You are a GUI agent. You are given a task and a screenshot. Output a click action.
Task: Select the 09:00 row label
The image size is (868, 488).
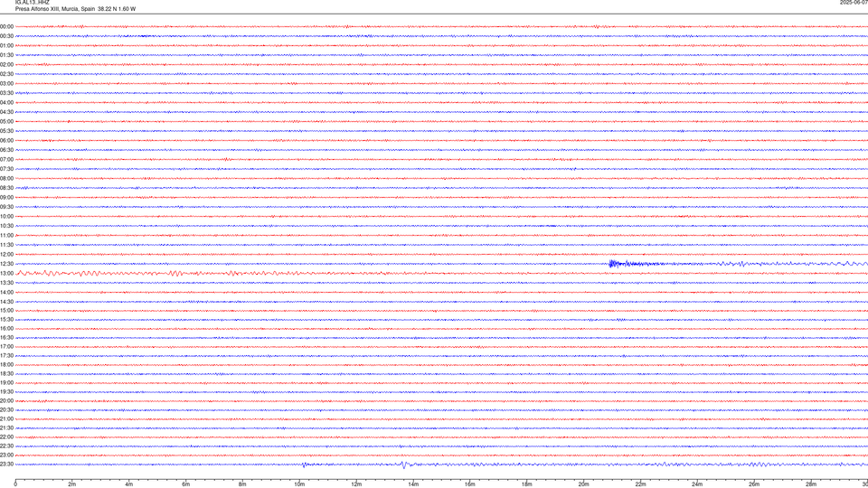point(6,198)
